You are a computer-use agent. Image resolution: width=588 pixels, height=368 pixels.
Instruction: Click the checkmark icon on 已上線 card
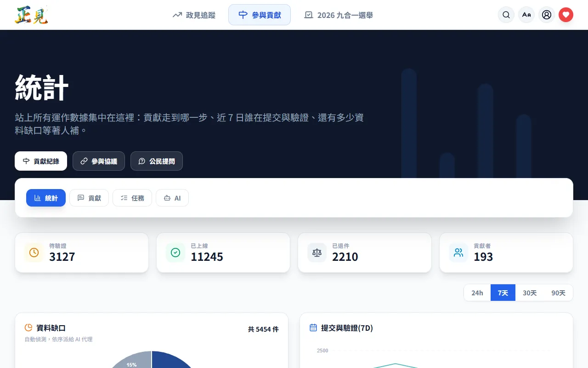coord(175,253)
